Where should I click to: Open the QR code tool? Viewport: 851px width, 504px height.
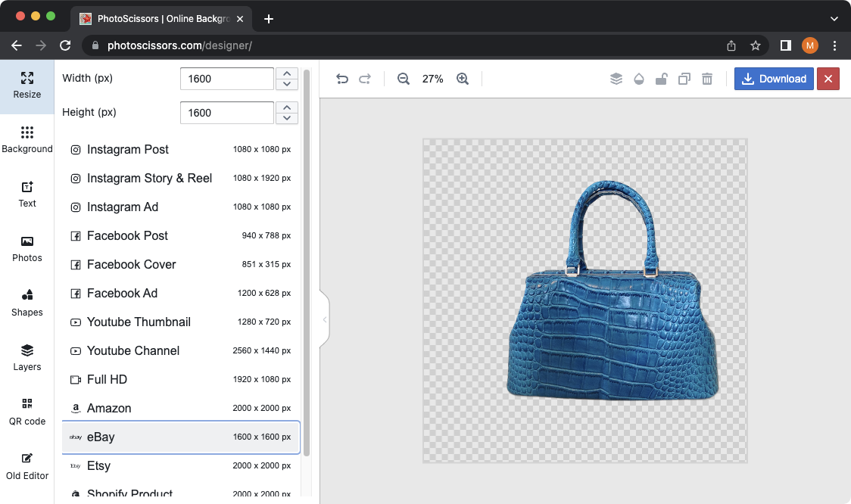click(x=27, y=412)
